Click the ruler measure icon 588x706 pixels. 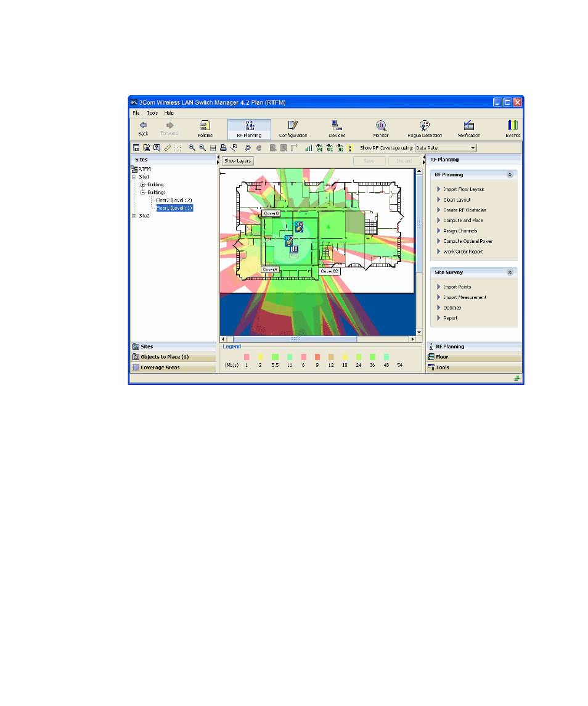pos(168,148)
